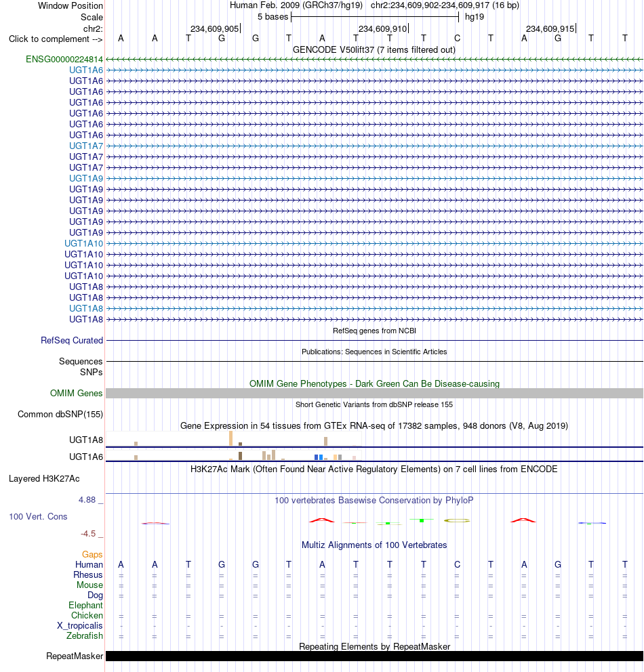The image size is (644, 672).
Task: Click the OMIM Genes track label
Action: (77, 393)
